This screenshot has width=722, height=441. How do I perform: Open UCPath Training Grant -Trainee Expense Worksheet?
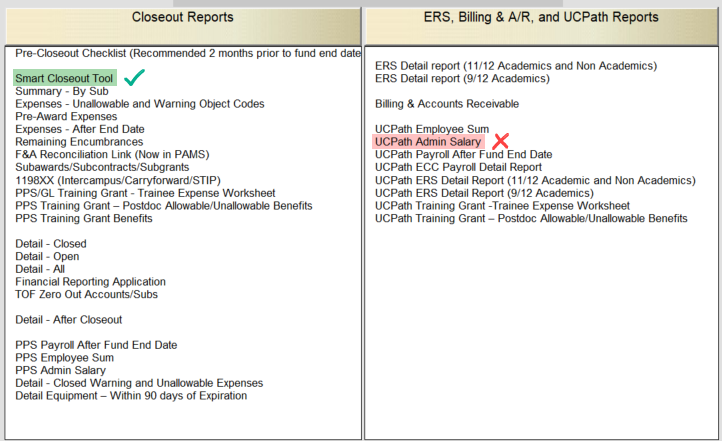point(502,206)
